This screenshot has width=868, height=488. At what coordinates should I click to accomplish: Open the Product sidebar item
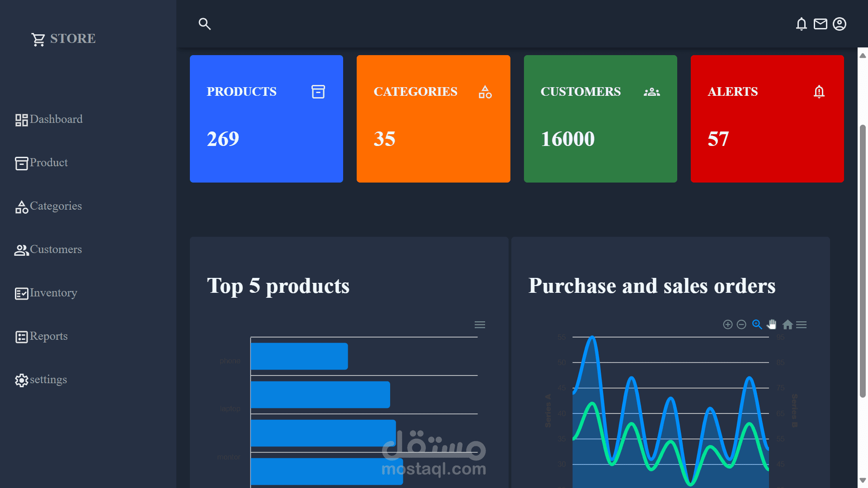pos(49,163)
